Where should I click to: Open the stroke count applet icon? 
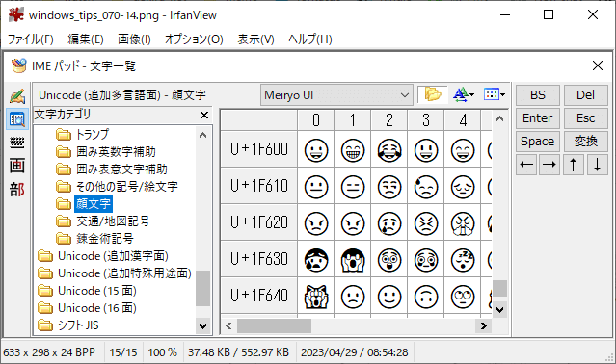(x=17, y=166)
